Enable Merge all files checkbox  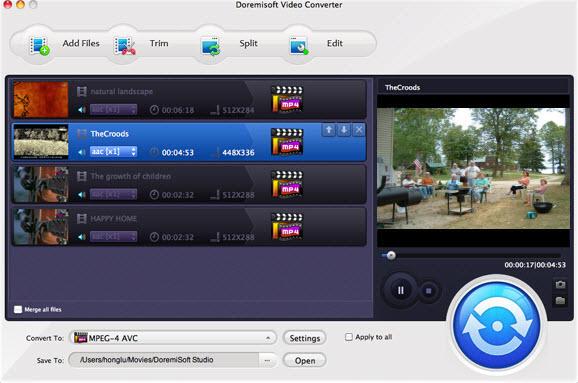tap(18, 309)
